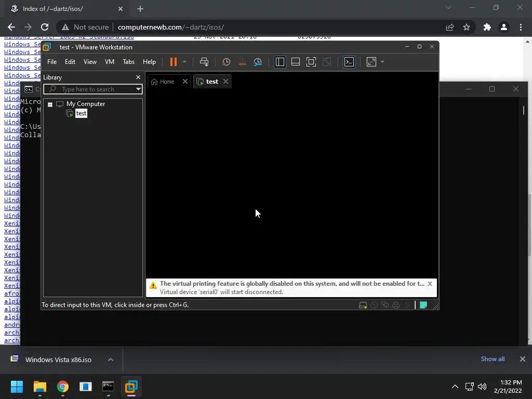This screenshot has width=532, height=399.
Task: Open the power options dropdown next to suspend
Action: (184, 62)
